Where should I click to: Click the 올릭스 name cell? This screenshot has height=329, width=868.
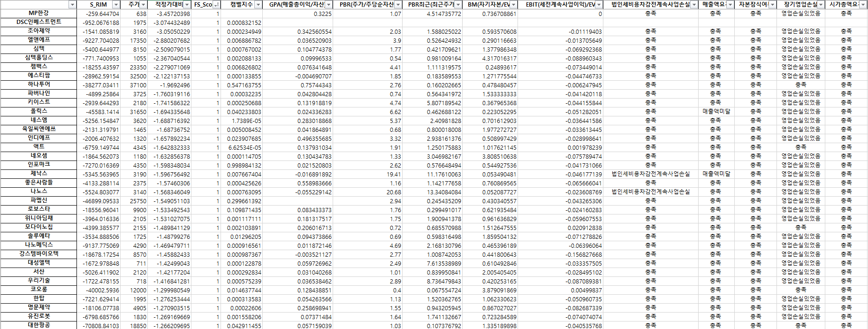coord(38,112)
